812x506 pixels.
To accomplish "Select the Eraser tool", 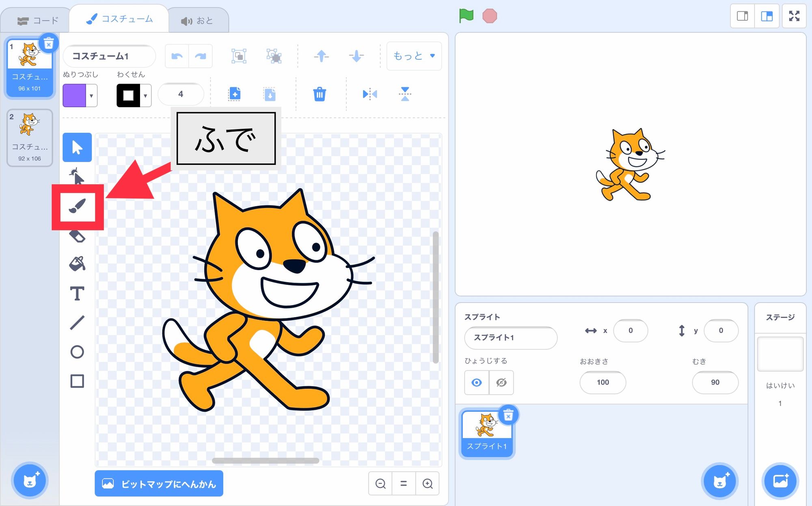I will pos(77,236).
